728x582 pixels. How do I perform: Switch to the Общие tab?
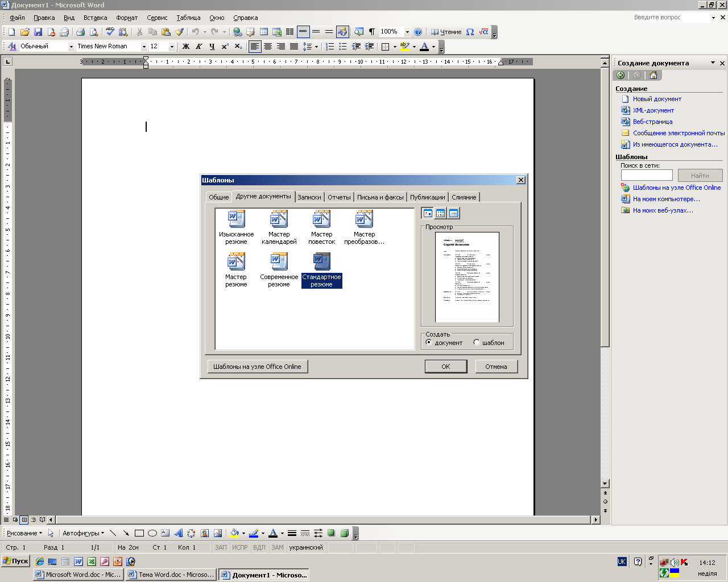tap(218, 197)
